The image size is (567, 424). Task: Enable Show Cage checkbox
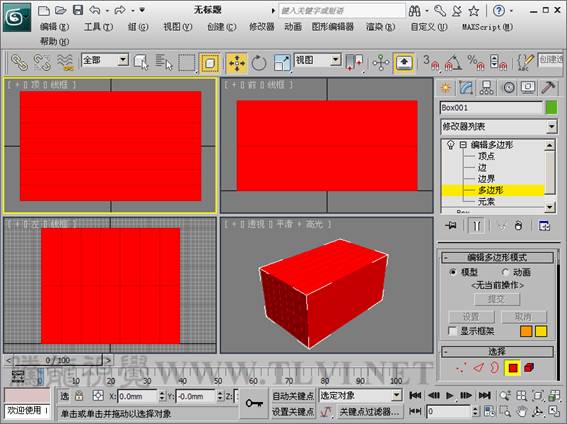[x=452, y=331]
